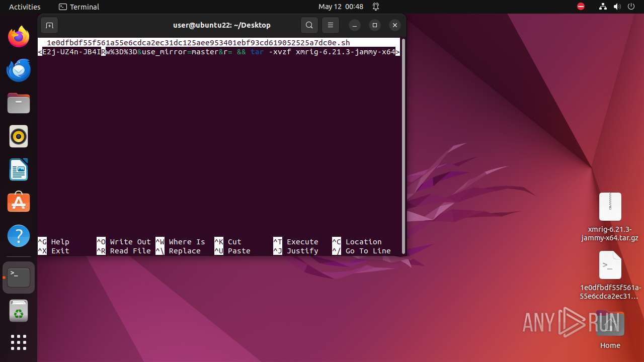
Task: Launch Firefox from the dock
Action: (x=19, y=37)
